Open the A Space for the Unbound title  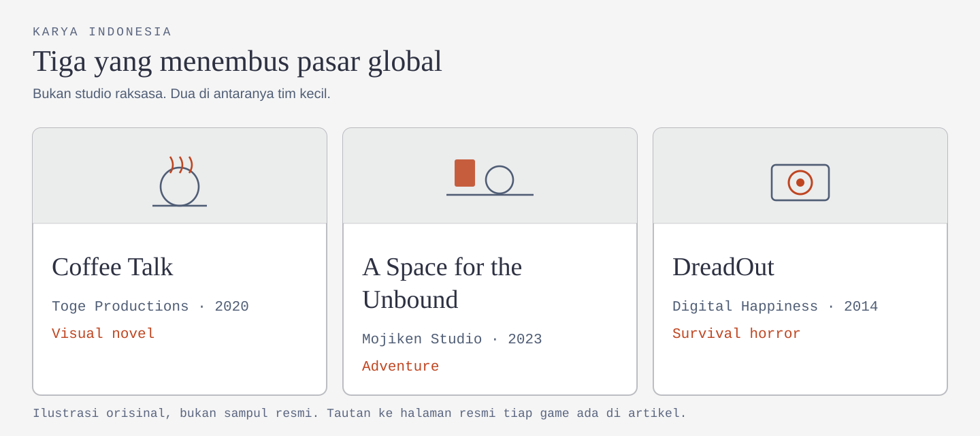[442, 283]
